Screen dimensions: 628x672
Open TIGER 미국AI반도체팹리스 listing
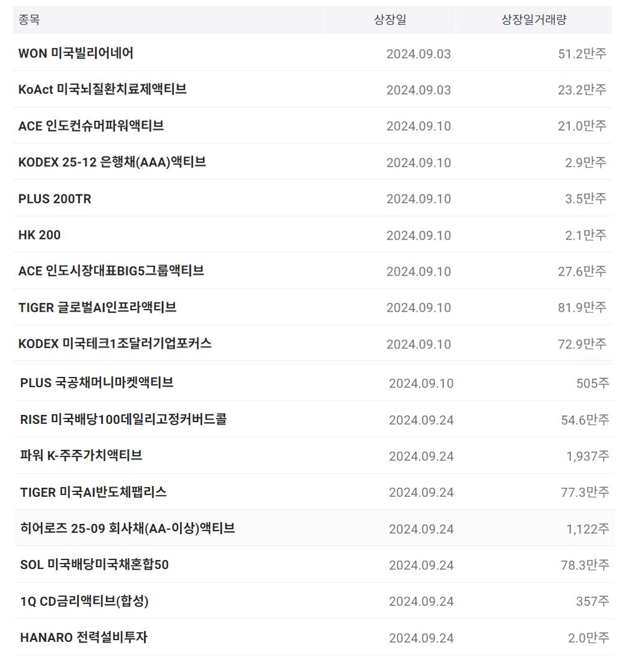(x=93, y=491)
